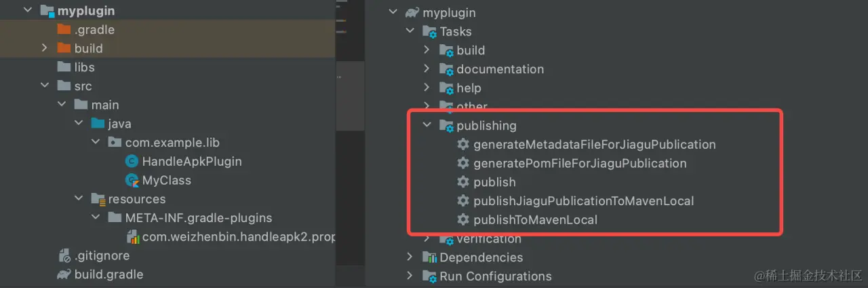Select the publishJiaguPublicationToMavenLocal task name
Image resolution: width=868 pixels, height=288 pixels.
tap(583, 201)
